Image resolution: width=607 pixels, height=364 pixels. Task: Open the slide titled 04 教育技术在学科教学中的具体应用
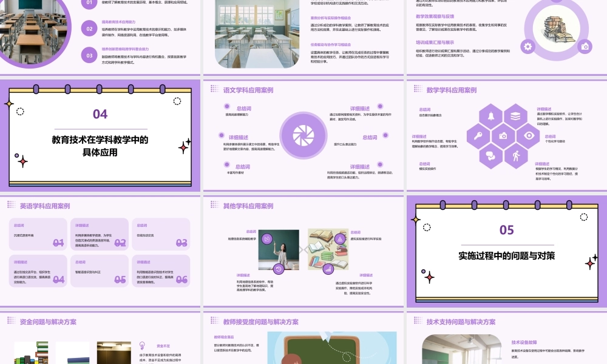pos(100,135)
